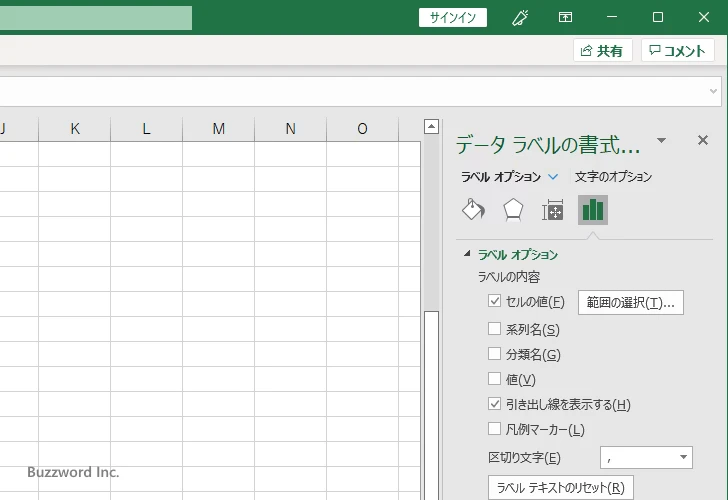The height and width of the screenshot is (500, 728).
Task: Uncheck the セルの値 checkbox
Action: (494, 301)
